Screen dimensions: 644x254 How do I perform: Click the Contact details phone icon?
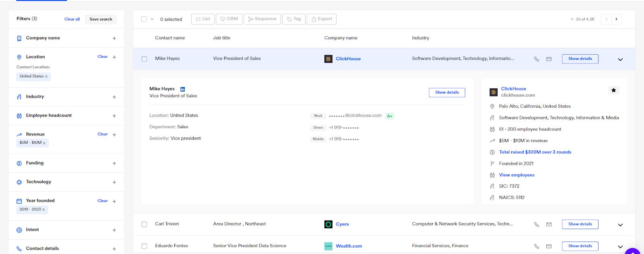tap(19, 249)
